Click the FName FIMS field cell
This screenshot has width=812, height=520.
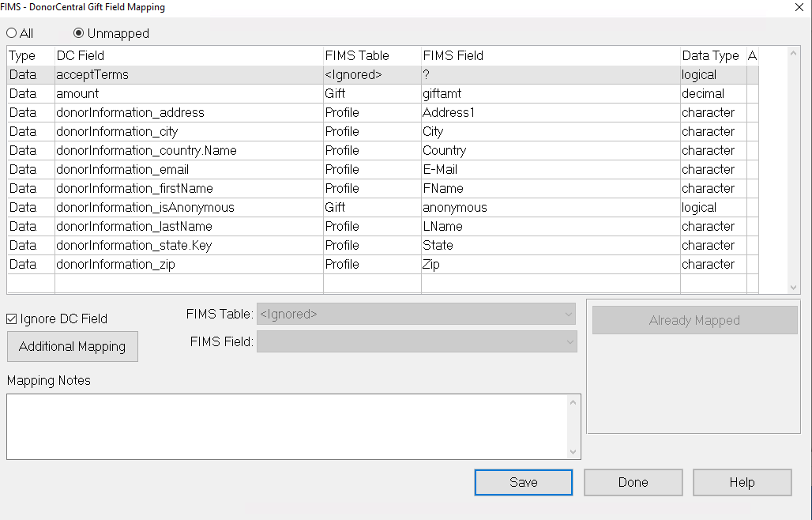551,189
